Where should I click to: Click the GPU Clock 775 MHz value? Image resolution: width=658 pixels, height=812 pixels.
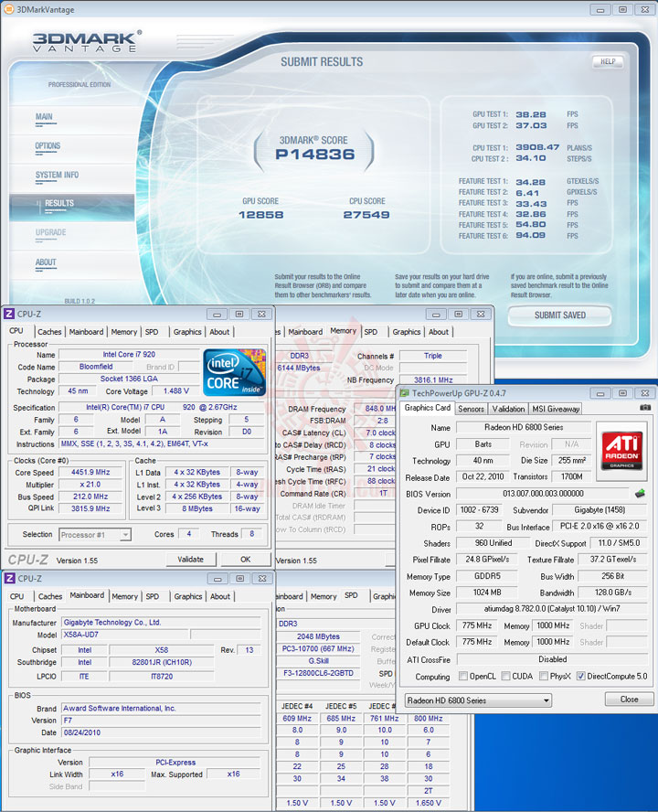point(477,625)
